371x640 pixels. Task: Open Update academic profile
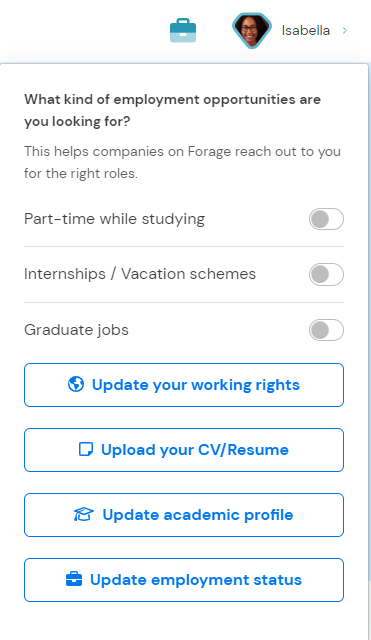click(184, 515)
